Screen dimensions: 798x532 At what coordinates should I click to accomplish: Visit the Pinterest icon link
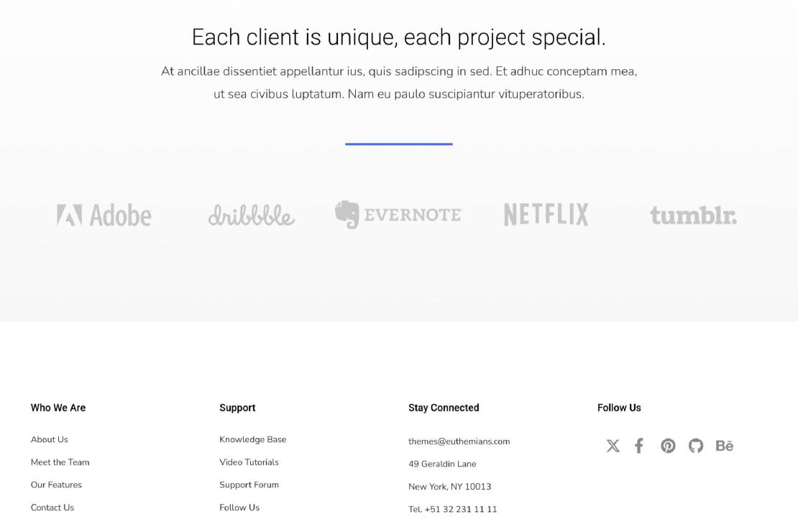[668, 446]
